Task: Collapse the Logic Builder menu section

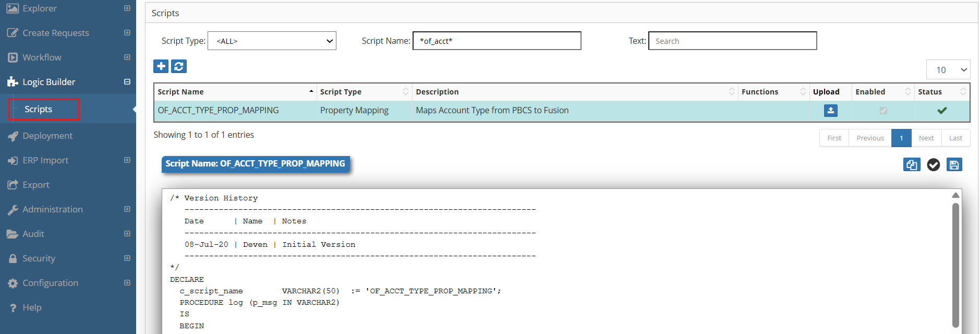Action: (127, 82)
